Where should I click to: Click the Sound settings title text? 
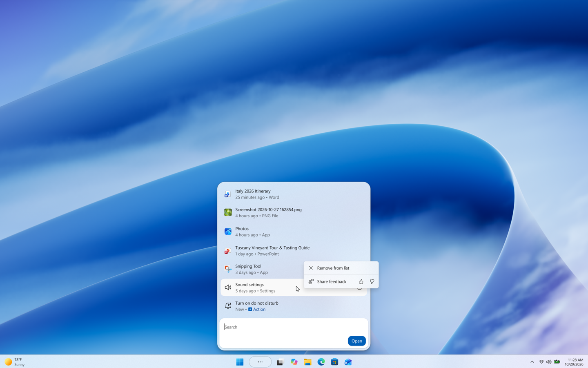pyautogui.click(x=249, y=285)
